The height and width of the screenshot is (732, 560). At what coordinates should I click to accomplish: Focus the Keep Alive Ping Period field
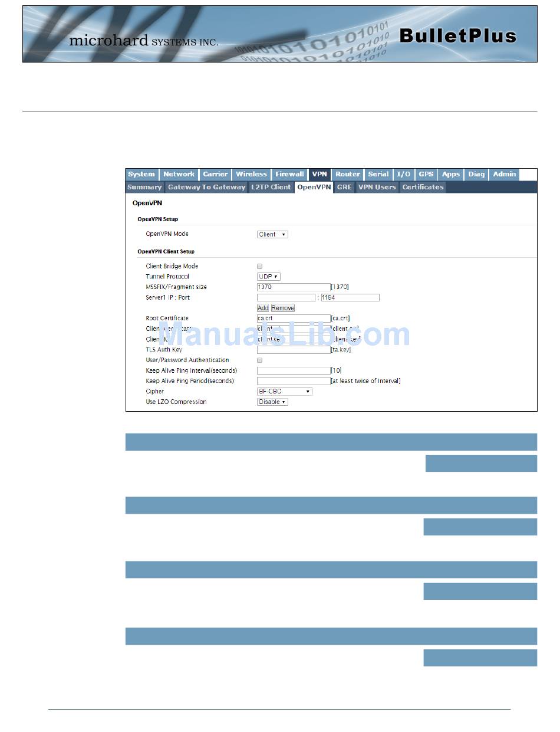(294, 381)
